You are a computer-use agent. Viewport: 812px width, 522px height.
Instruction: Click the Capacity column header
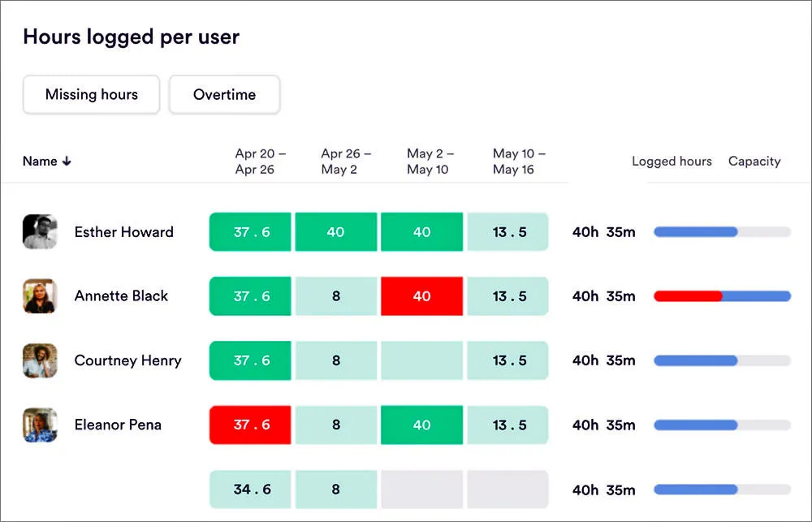click(x=754, y=162)
